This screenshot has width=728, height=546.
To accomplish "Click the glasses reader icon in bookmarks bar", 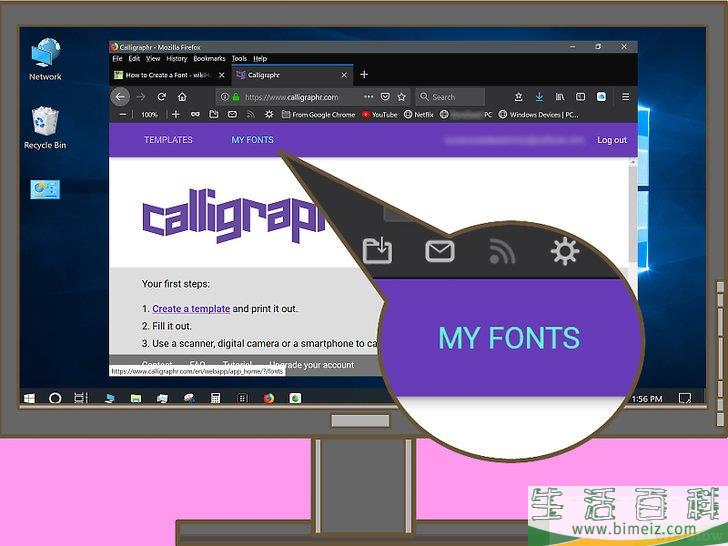I will click(x=195, y=114).
